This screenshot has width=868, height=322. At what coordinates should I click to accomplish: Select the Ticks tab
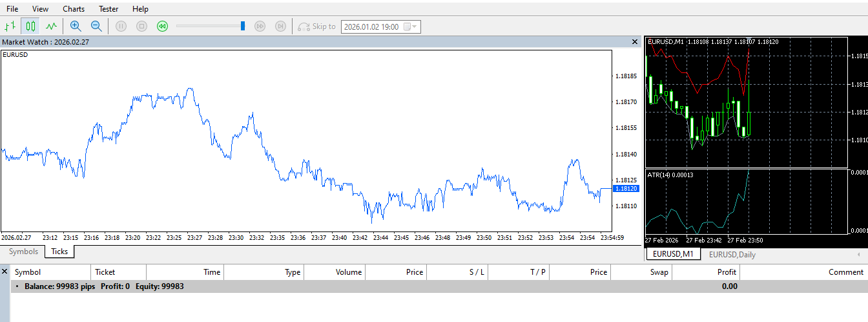point(59,252)
